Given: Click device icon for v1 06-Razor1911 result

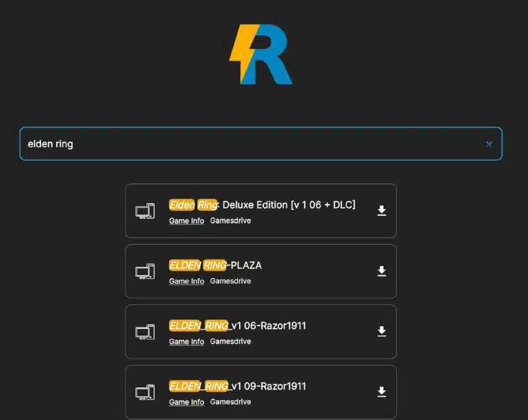Looking at the screenshot, I should tap(145, 332).
